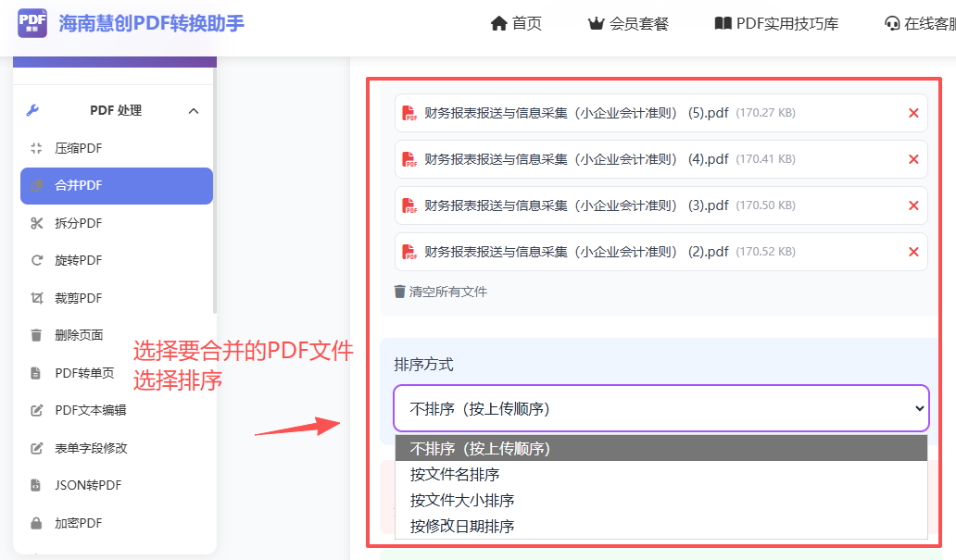Viewport: 956px width, 560px height.
Task: Remove file (5).pdf with red X
Action: (x=913, y=113)
